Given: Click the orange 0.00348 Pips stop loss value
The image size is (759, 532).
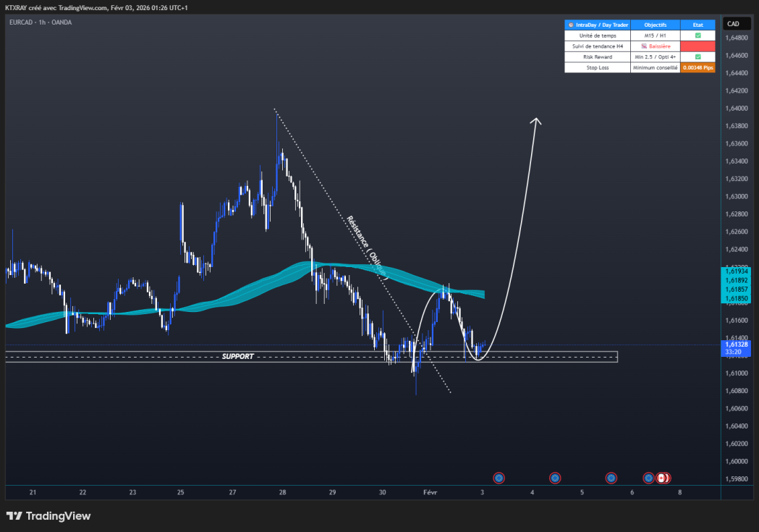Looking at the screenshot, I should pos(697,67).
